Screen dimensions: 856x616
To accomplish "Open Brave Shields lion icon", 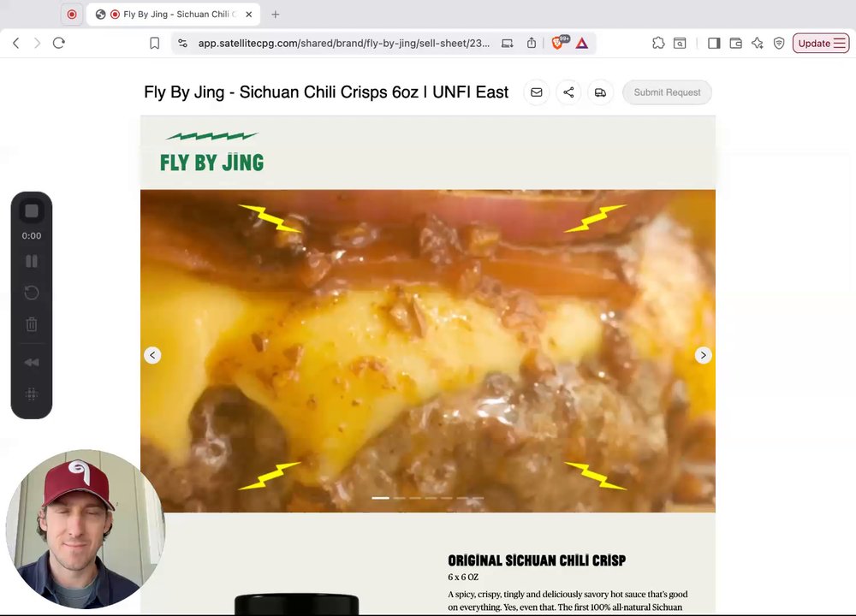I will tap(559, 43).
